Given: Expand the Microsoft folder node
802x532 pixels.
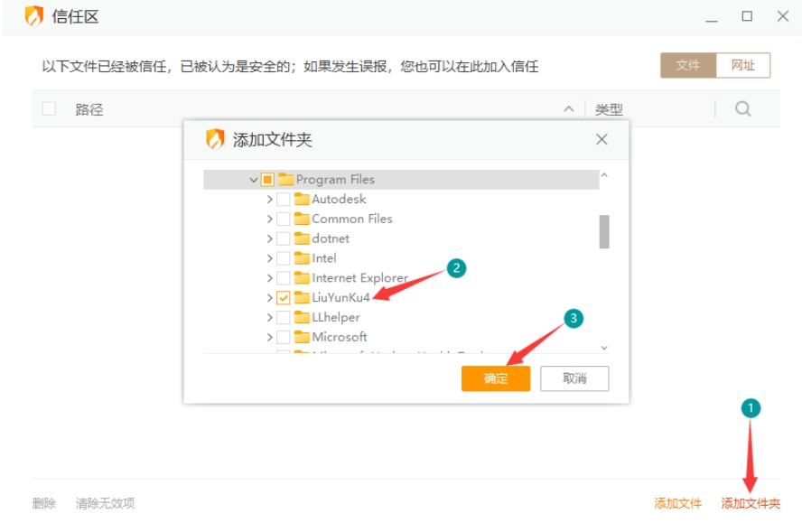Looking at the screenshot, I should (x=269, y=337).
